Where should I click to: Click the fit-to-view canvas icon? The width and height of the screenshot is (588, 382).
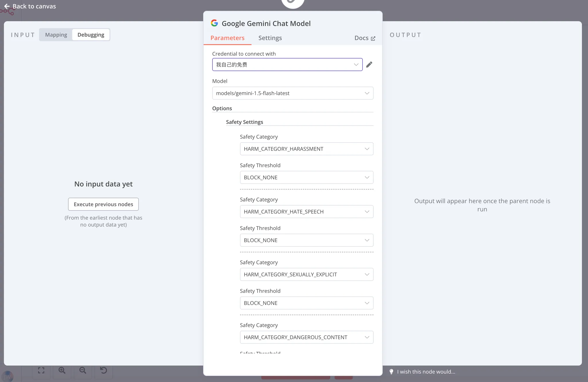coord(41,370)
